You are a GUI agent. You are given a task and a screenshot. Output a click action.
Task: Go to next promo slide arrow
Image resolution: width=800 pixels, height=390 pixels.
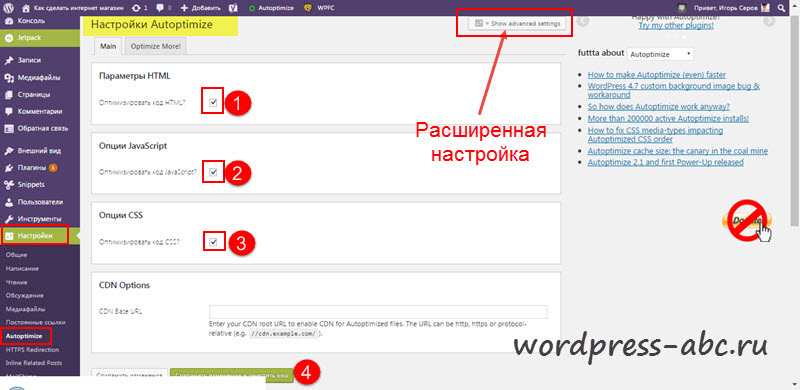(769, 21)
